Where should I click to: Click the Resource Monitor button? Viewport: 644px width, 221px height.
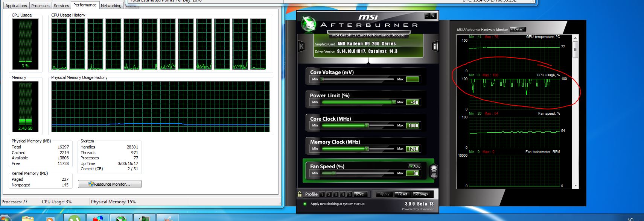pos(110,184)
